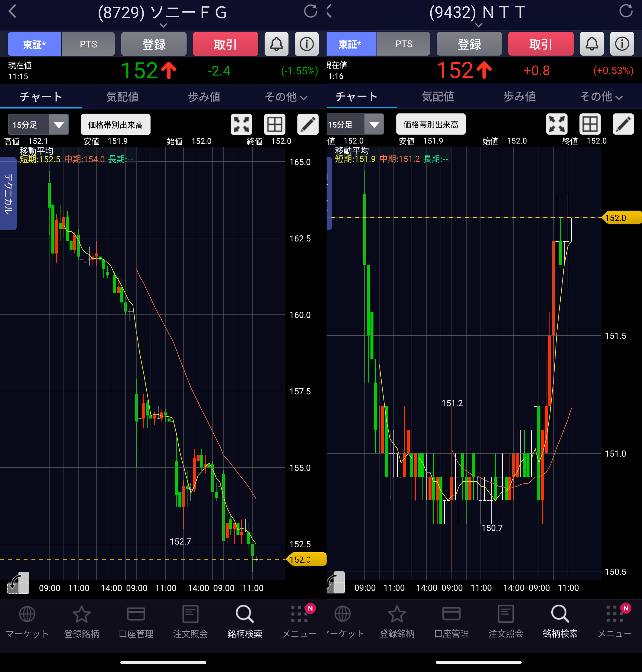
Task: Open the 15分足 timeframe dropdown on Sony chart
Action: 38,124
